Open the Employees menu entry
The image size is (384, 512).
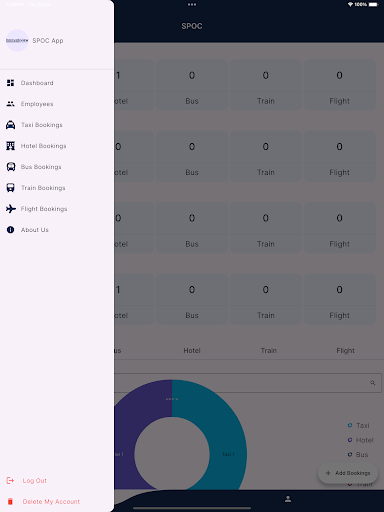57,104
